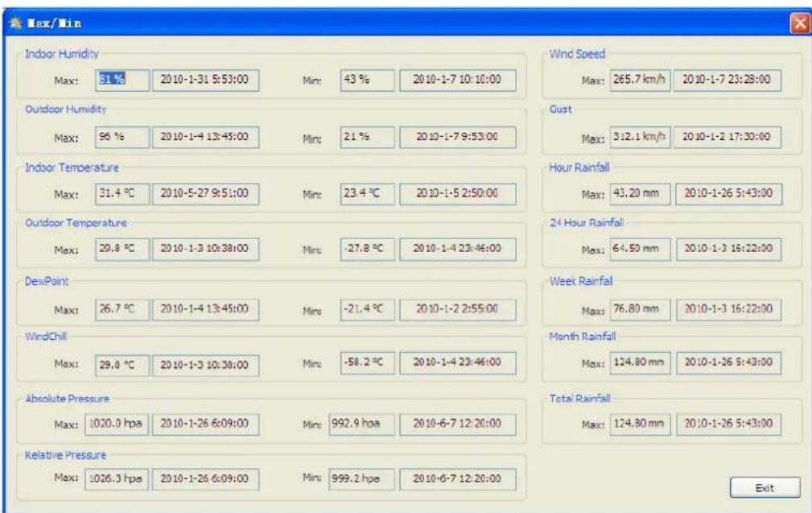This screenshot has height=513, width=812.
Task: Select Outdoor Humidity min date field
Action: tap(456, 137)
